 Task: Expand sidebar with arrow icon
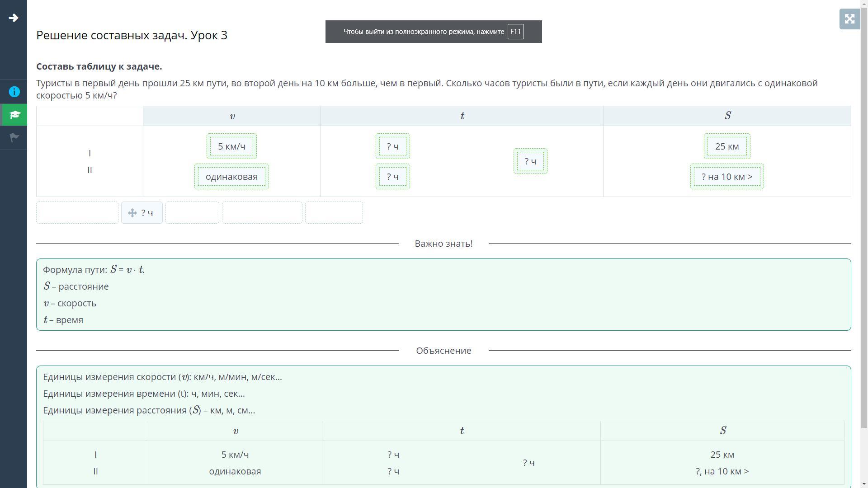coord(14,18)
